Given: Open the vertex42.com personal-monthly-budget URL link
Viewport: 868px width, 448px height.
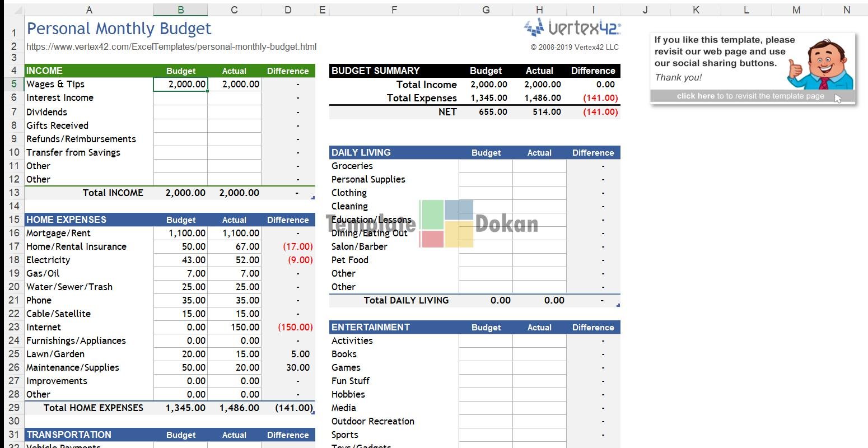Looking at the screenshot, I should [x=171, y=47].
